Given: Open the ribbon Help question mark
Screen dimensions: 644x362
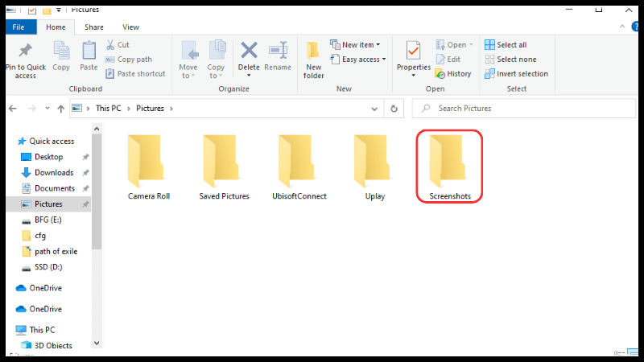Looking at the screenshot, I should [636, 27].
